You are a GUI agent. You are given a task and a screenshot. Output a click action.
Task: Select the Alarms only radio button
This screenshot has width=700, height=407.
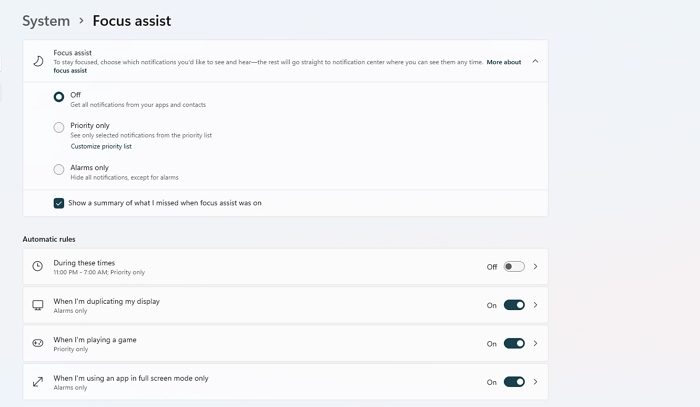(x=60, y=169)
